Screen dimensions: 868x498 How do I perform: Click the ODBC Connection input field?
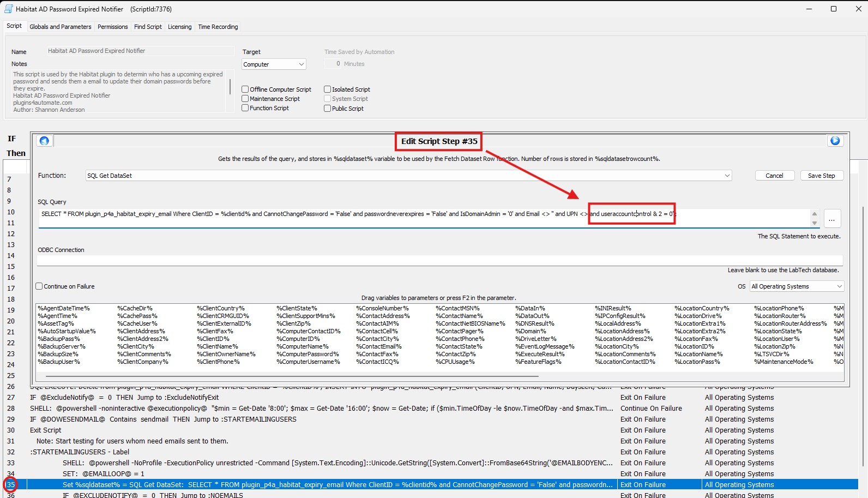[x=439, y=260]
